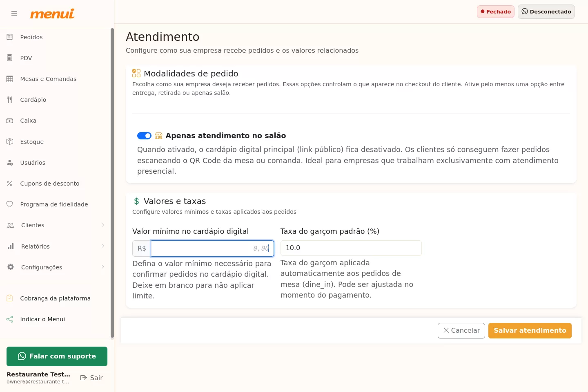Open Cupons de desconto

[x=56, y=184]
